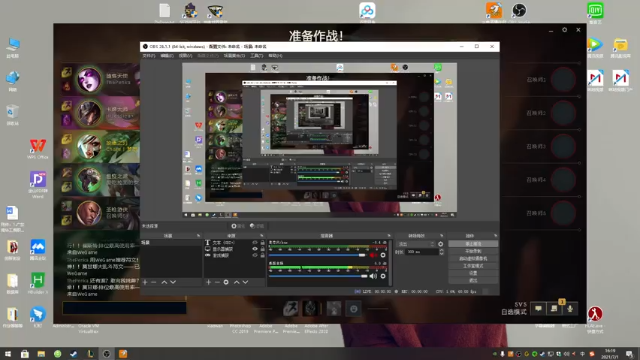Screen dimensions: 640x360
Task: Click Start Recording in OBS Controls
Action: 473,251
